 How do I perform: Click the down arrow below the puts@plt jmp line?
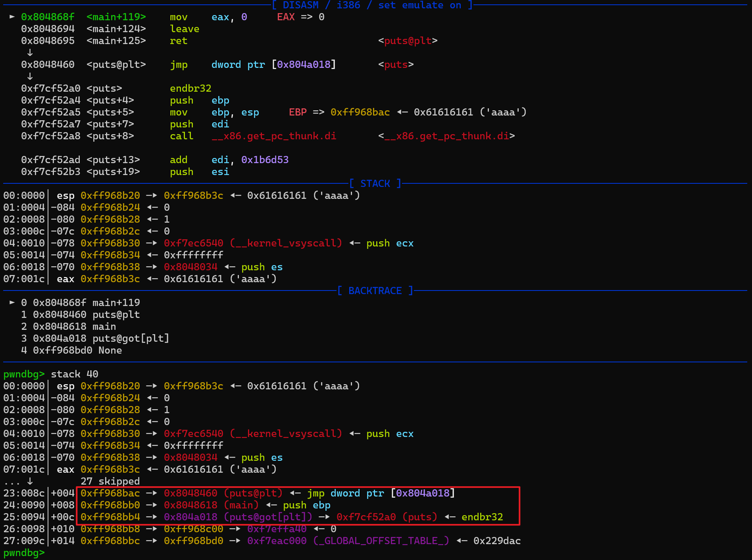click(30, 76)
